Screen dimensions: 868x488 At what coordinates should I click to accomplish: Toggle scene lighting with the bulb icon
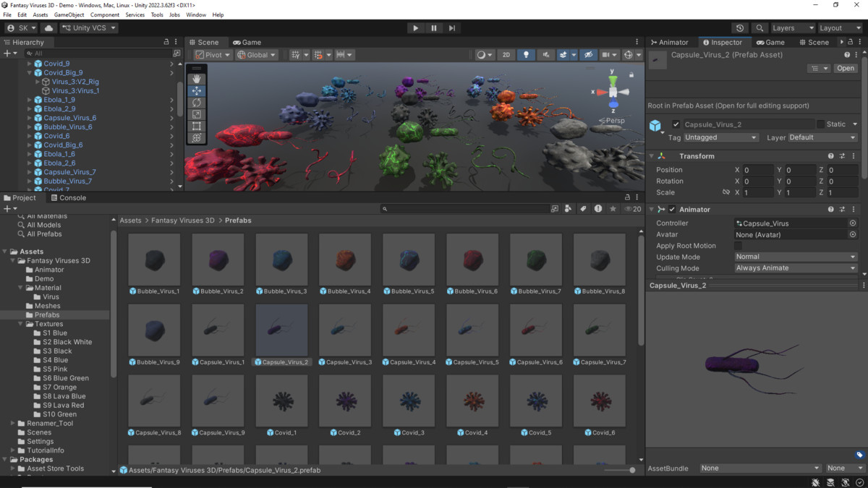coord(526,54)
